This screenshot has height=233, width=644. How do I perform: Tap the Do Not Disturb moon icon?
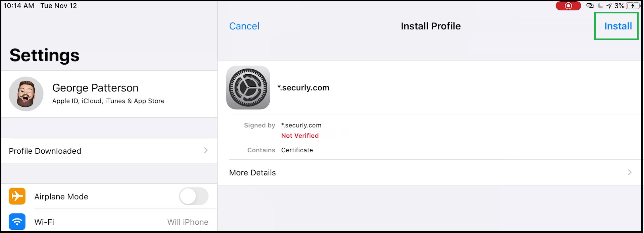600,6
